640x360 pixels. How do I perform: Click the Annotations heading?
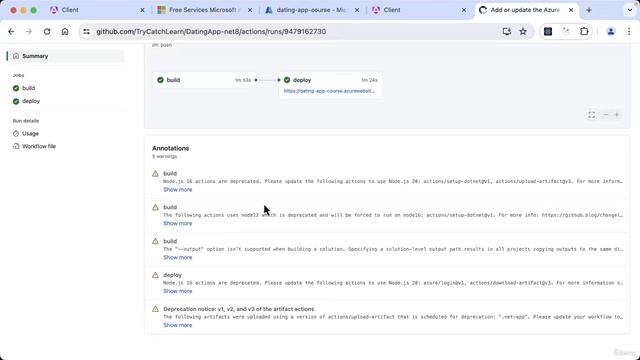171,148
